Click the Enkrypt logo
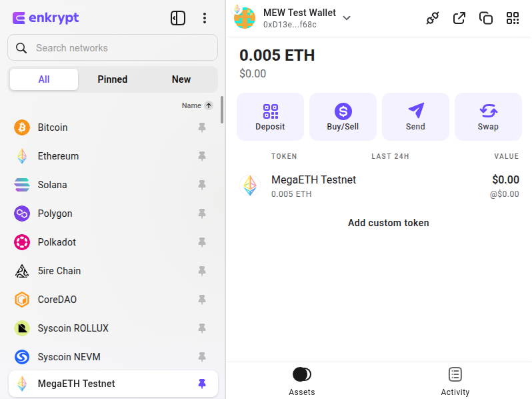The width and height of the screenshot is (532, 399). pyautogui.click(x=45, y=18)
